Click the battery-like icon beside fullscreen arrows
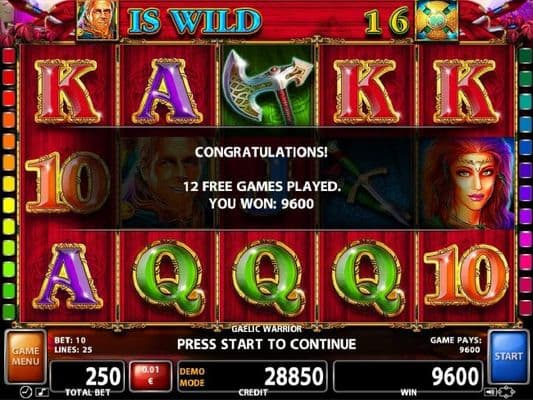 click(490, 392)
